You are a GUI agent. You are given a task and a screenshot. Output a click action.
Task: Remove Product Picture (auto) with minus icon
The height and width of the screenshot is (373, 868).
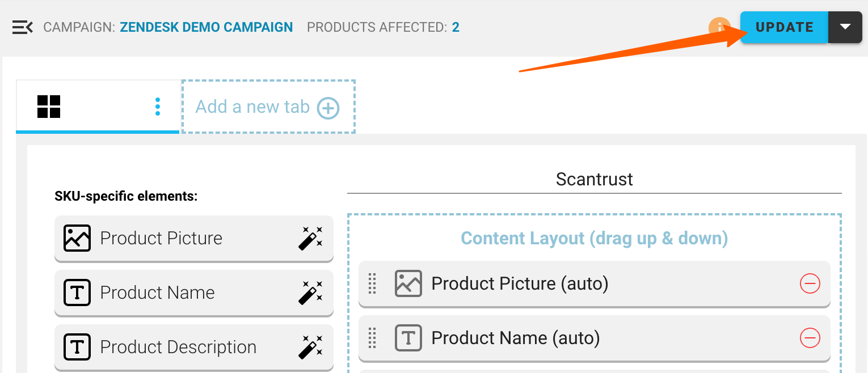coord(810,283)
